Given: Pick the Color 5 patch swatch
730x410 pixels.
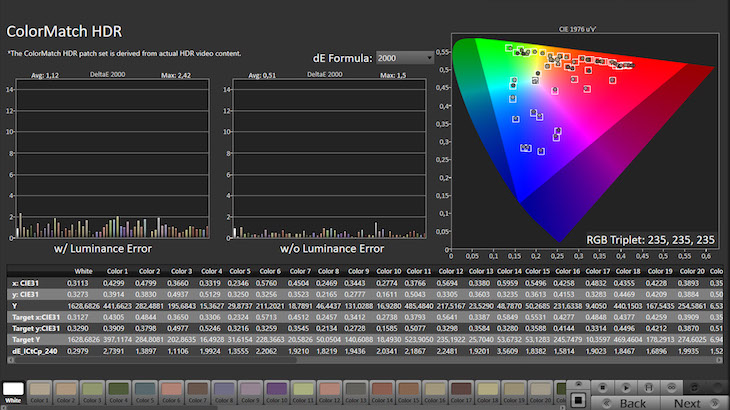Looking at the screenshot, I should click(x=145, y=391).
